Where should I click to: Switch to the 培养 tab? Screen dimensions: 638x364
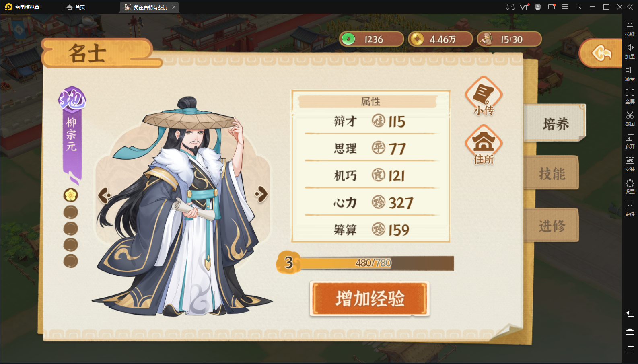coord(555,123)
